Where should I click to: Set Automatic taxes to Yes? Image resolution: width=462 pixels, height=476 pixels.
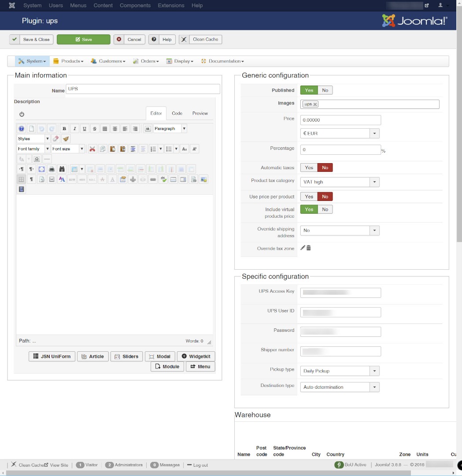point(309,167)
